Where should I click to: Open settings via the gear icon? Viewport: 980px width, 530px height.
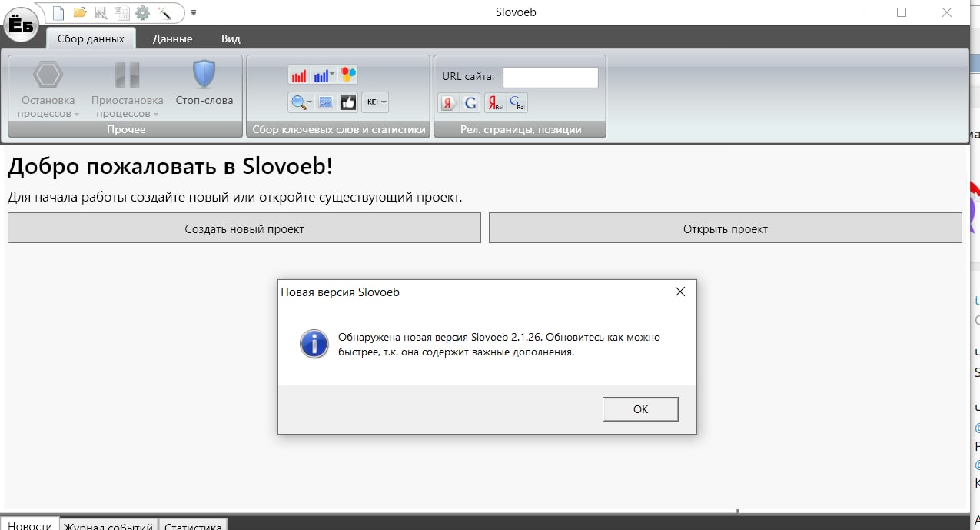[142, 13]
